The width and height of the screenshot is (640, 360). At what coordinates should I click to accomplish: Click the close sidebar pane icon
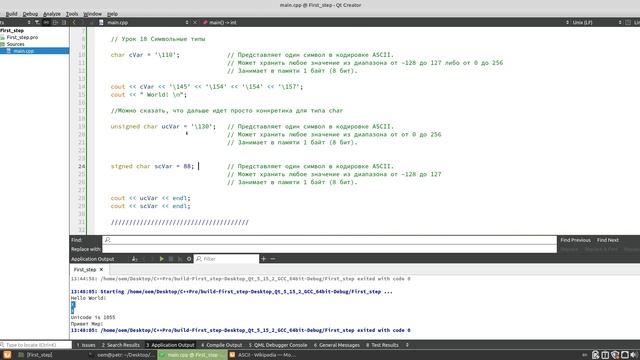[x=64, y=22]
